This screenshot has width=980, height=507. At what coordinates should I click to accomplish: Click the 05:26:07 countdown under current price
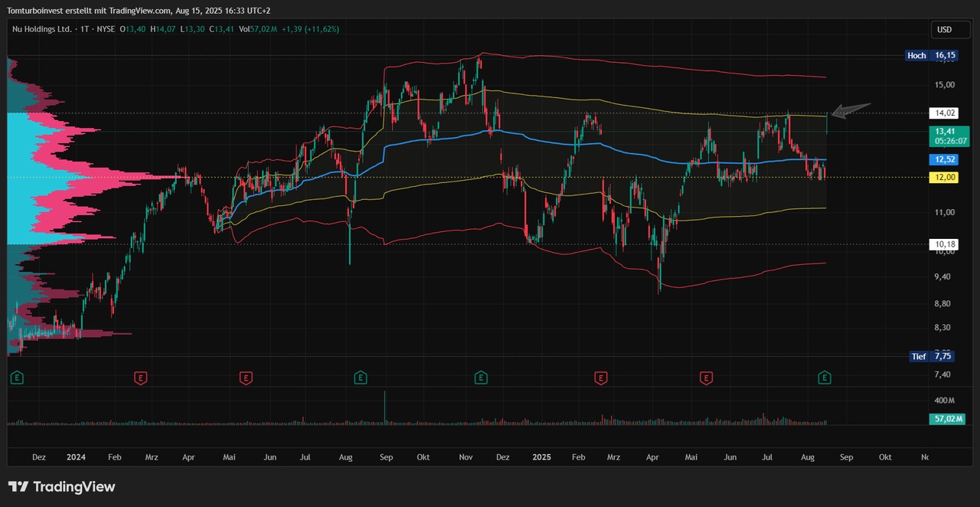point(950,142)
